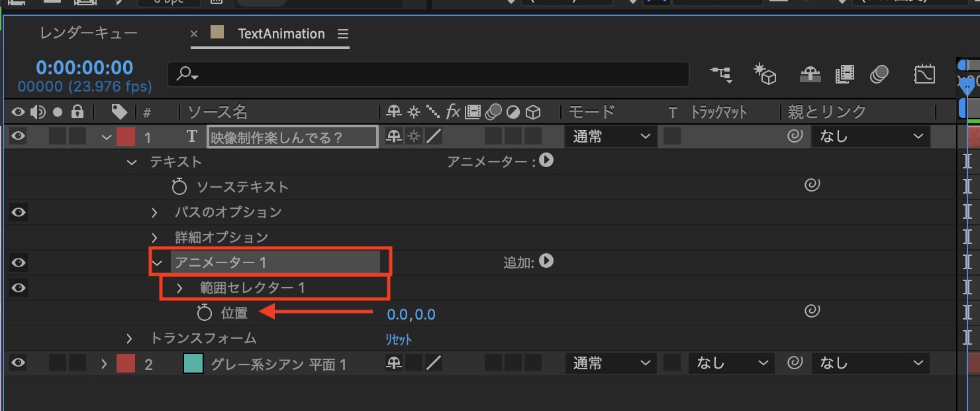Toggle hide shy layers icon
The width and height of the screenshot is (980, 411).
click(810, 74)
